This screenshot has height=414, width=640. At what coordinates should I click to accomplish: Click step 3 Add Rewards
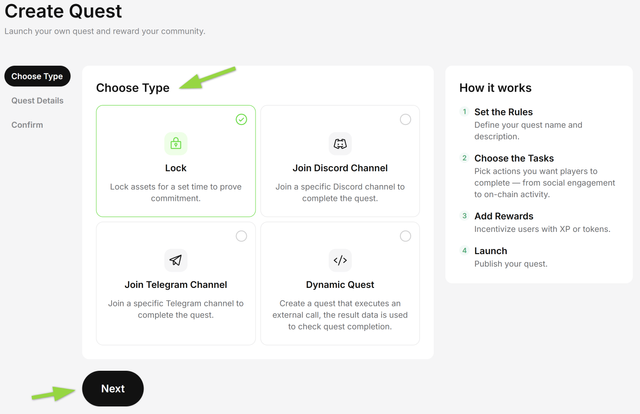(504, 216)
